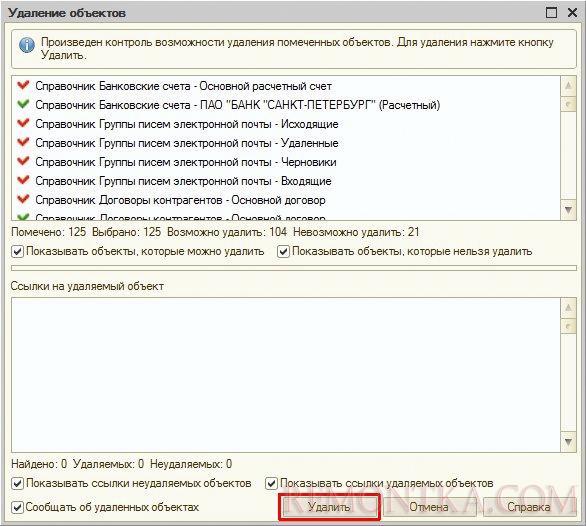Toggle red checkmark beside Исходящие item

[23, 123]
